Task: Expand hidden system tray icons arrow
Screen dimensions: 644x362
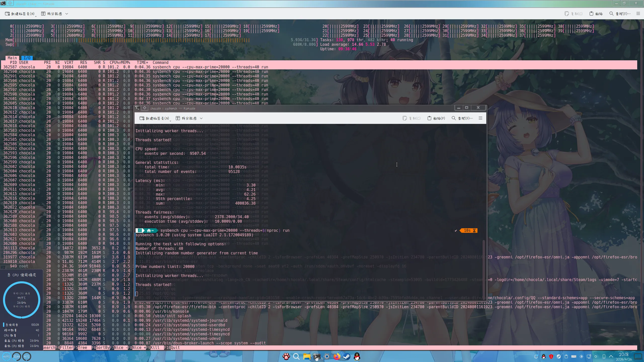Action: [x=611, y=356]
